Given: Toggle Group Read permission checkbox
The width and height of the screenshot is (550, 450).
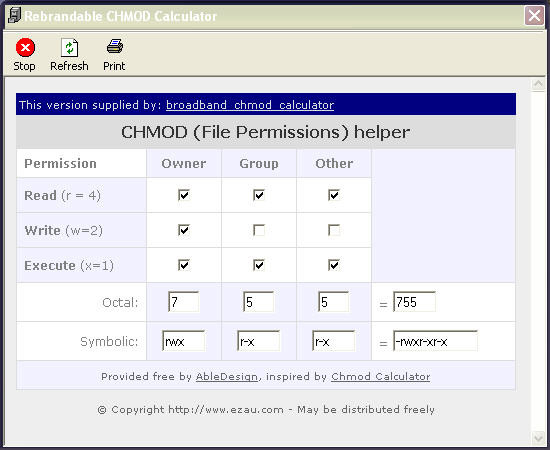Looking at the screenshot, I should coord(259,195).
